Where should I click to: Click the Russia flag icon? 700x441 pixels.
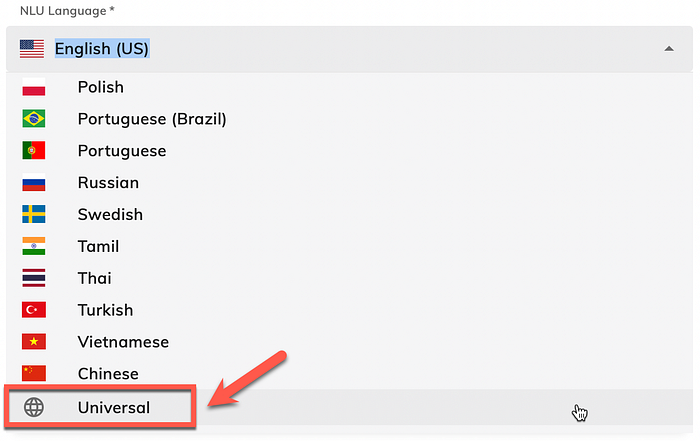point(33,183)
